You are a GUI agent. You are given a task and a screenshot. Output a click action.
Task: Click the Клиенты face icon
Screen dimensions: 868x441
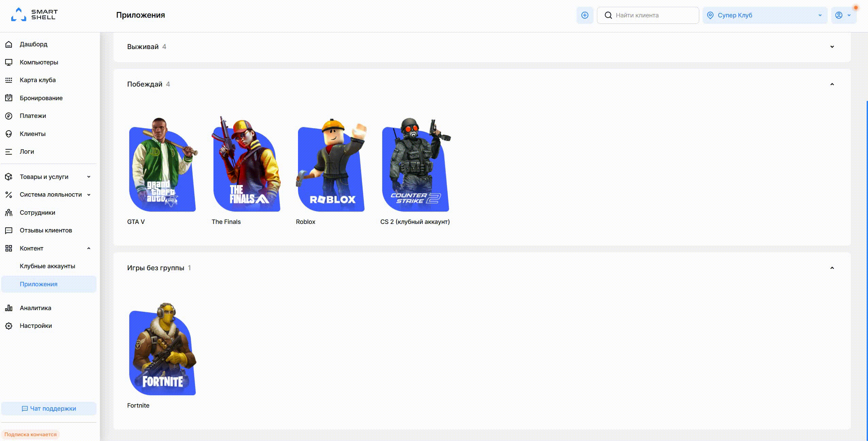[x=9, y=134]
